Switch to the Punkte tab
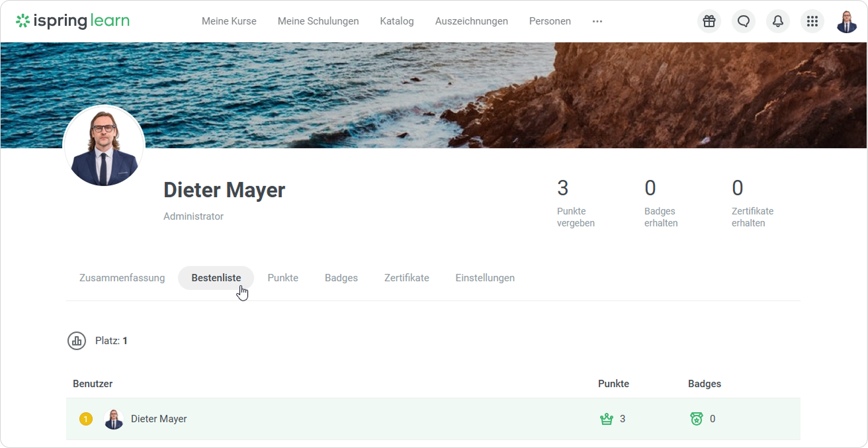Image resolution: width=868 pixels, height=448 pixels. pyautogui.click(x=282, y=278)
